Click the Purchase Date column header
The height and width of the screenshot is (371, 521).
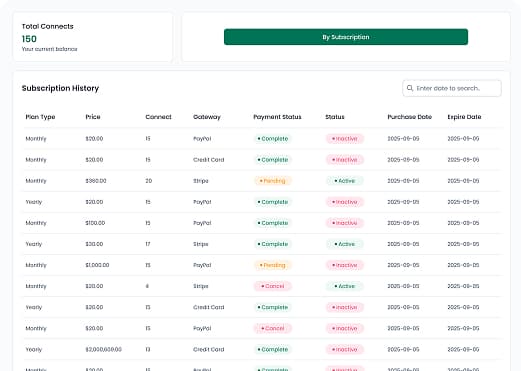tap(409, 117)
